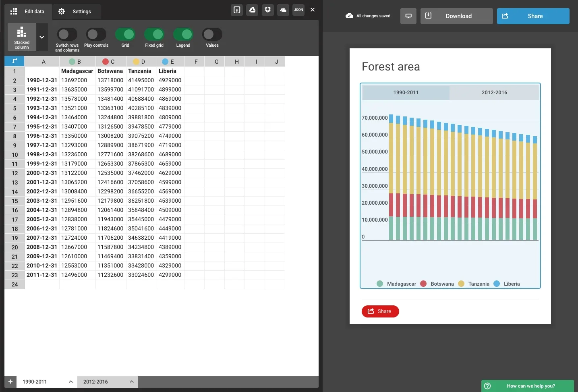Click the blue Share button

533,16
